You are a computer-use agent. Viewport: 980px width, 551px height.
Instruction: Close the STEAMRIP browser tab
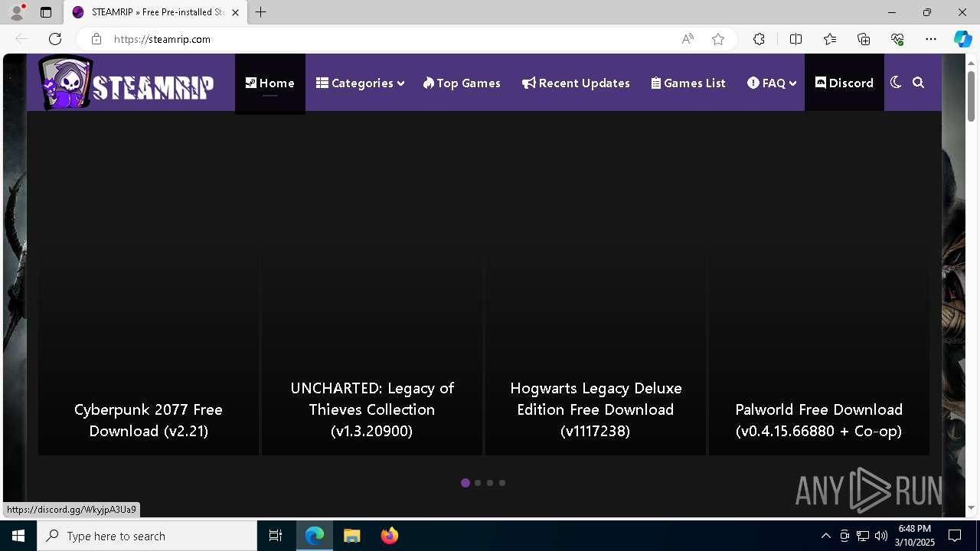(x=235, y=12)
